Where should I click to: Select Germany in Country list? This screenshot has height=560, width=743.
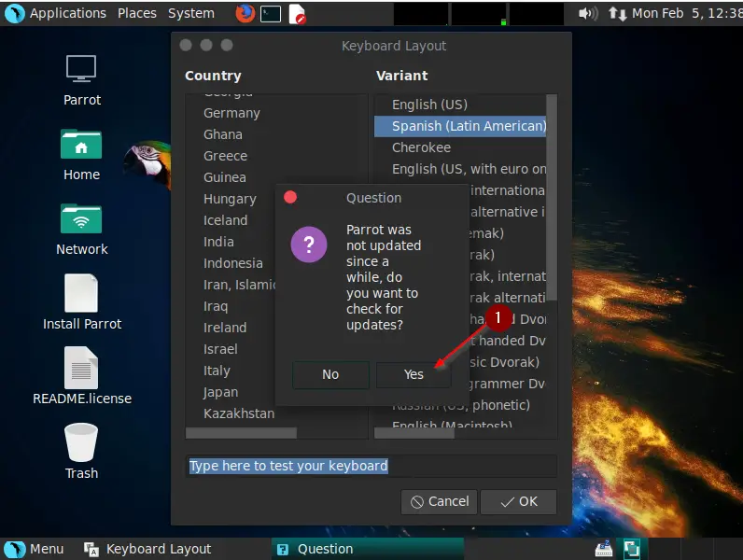(x=231, y=113)
